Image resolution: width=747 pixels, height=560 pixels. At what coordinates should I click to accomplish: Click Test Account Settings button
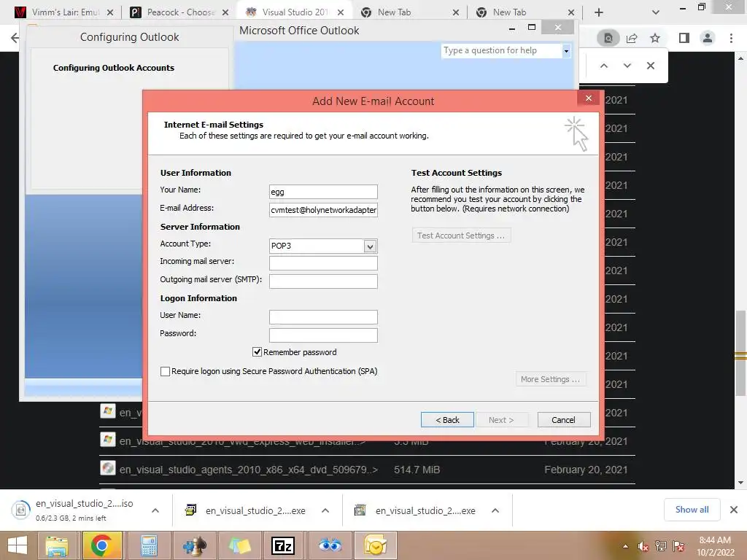pyautogui.click(x=461, y=236)
